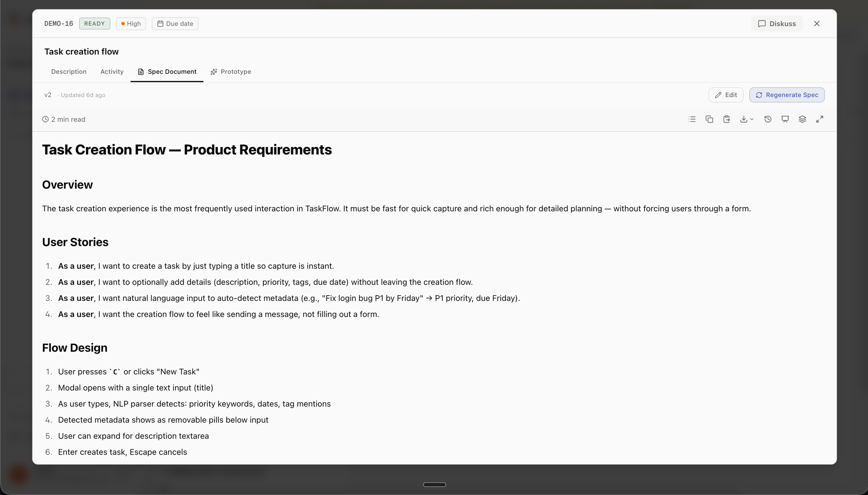Viewport: 868px width, 495px height.
Task: Export spec to clipboard icon
Action: (x=727, y=119)
